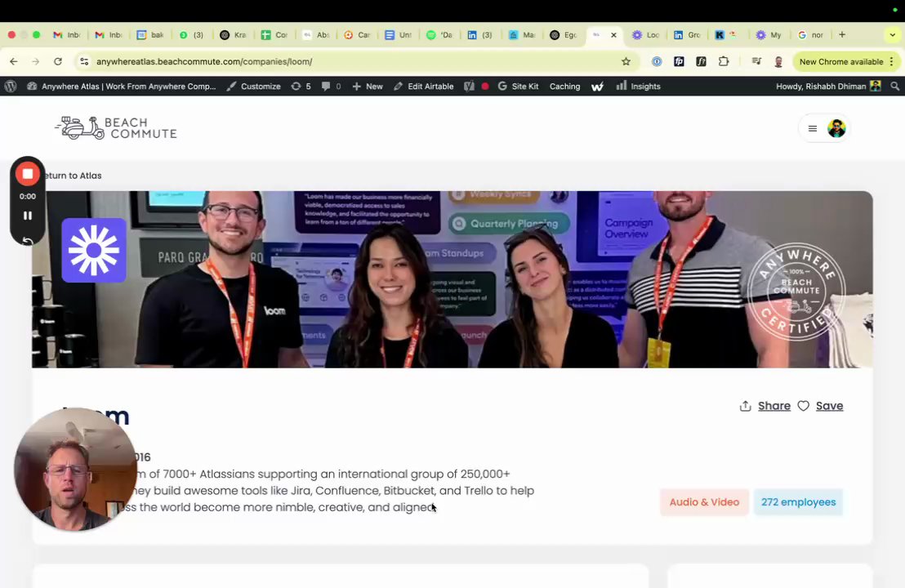Screen dimensions: 905x588
Task: Click the Loom logo on the banner
Action: pyautogui.click(x=94, y=250)
